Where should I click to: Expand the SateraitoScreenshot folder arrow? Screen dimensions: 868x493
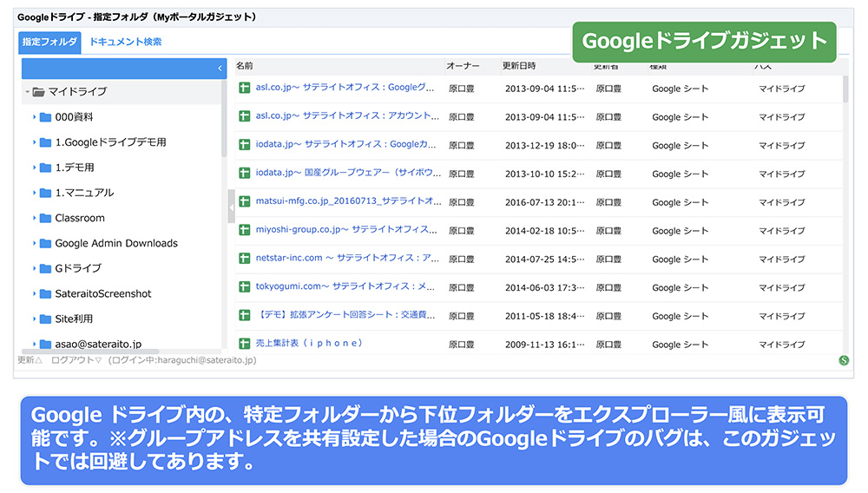pos(35,294)
